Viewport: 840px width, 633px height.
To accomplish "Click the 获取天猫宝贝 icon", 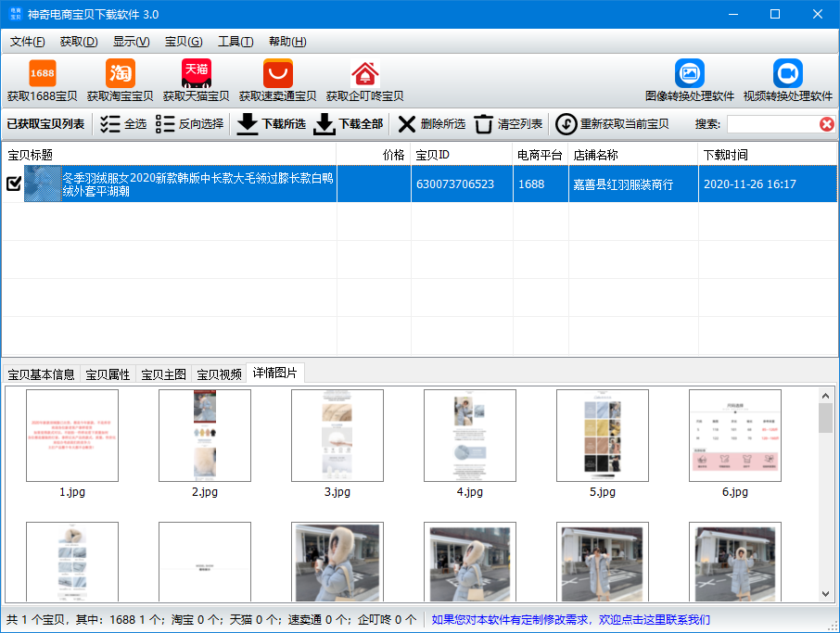I will (x=197, y=73).
